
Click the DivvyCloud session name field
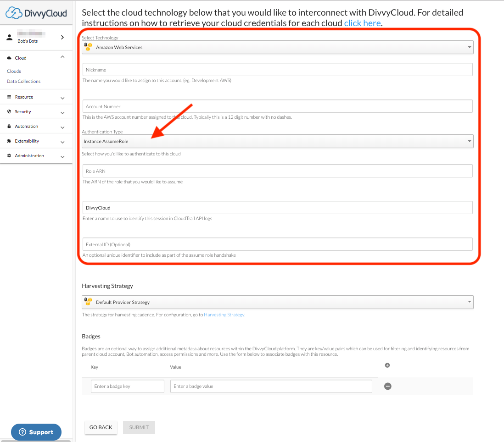click(x=277, y=208)
